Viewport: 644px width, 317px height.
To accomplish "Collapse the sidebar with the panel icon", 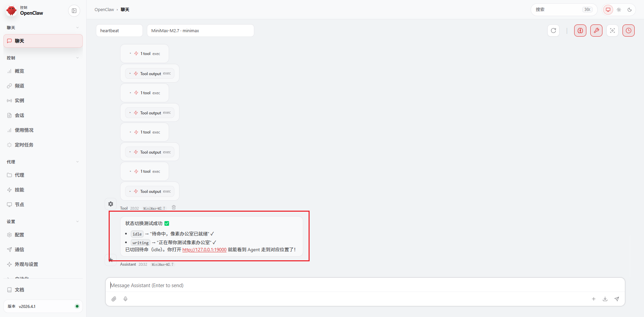I will click(x=74, y=11).
